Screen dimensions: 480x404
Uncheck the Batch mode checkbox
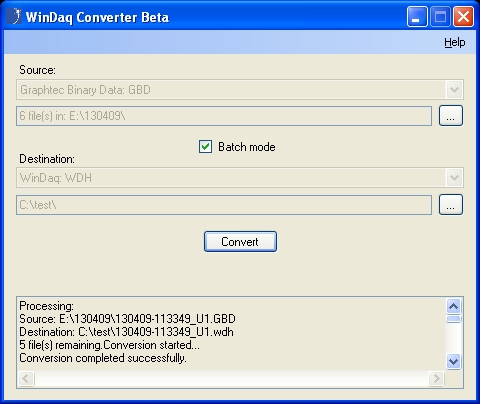pos(205,147)
